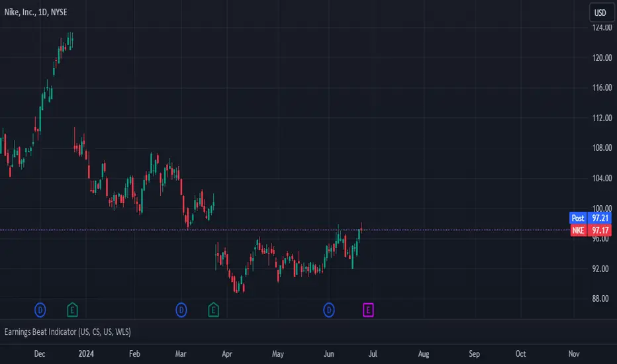Click the Jul label on time axis

[x=373, y=354]
